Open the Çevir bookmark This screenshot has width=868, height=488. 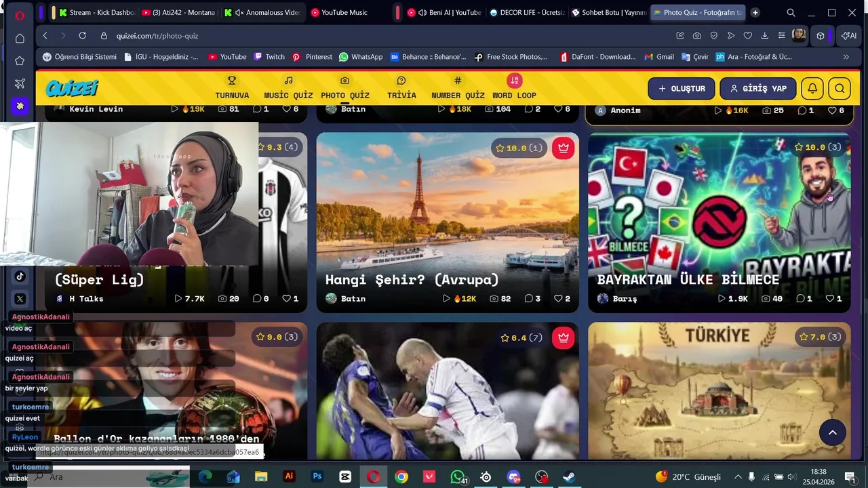click(x=695, y=57)
